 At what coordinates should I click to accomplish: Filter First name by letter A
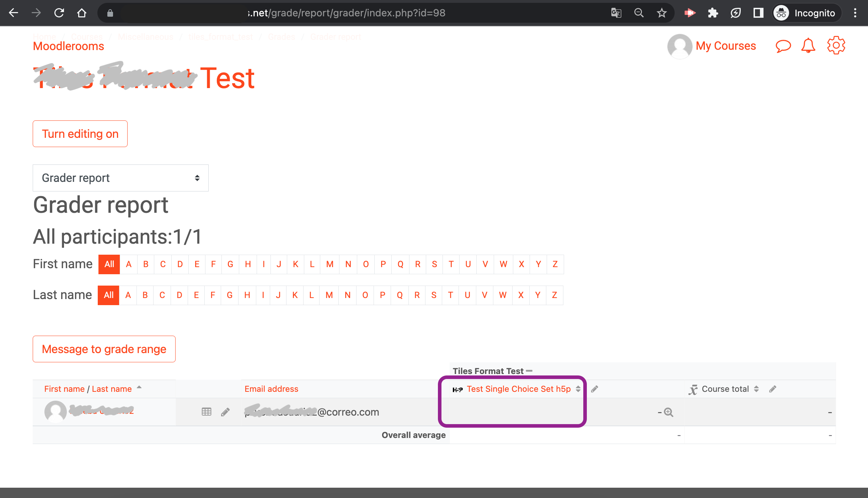pos(129,264)
